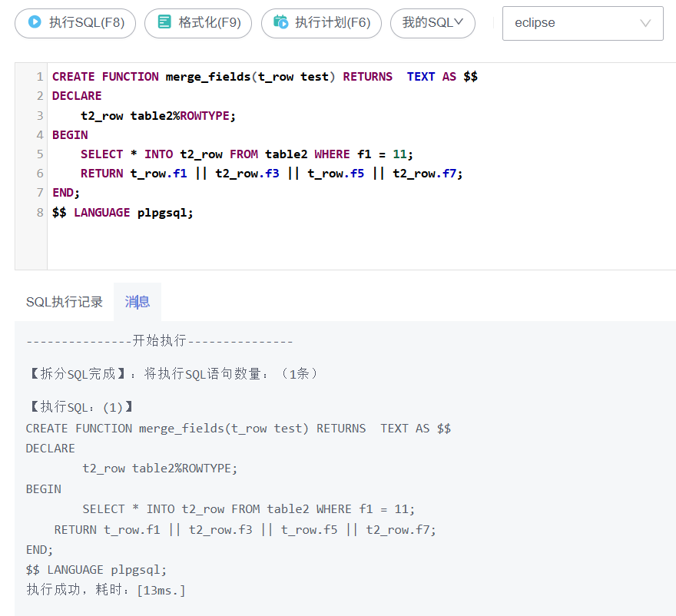Image resolution: width=676 pixels, height=616 pixels.
Task: Click the 【执行SQL: (1)】 message line
Action: pyautogui.click(x=80, y=407)
